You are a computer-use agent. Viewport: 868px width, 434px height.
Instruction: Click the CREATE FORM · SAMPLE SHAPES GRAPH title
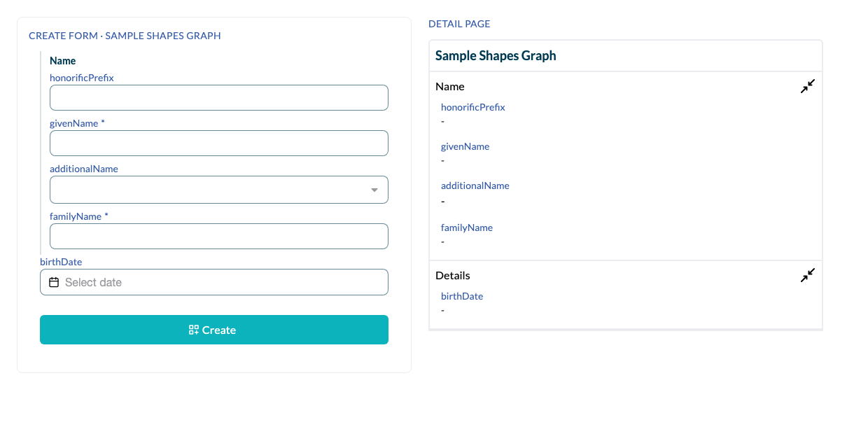[x=125, y=36]
